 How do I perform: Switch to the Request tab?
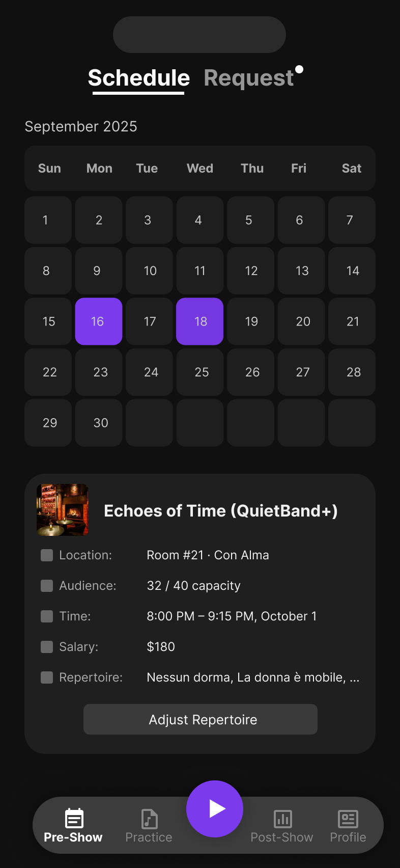[248, 78]
